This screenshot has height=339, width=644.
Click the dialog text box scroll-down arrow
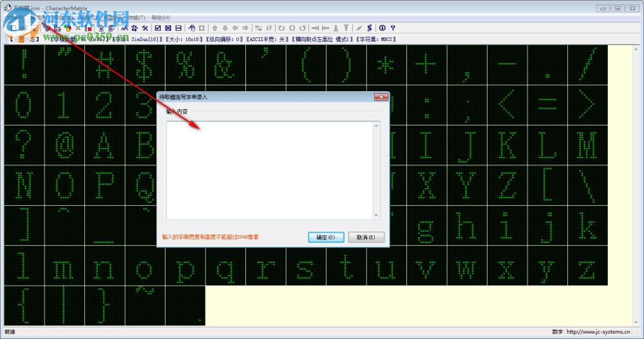(376, 215)
